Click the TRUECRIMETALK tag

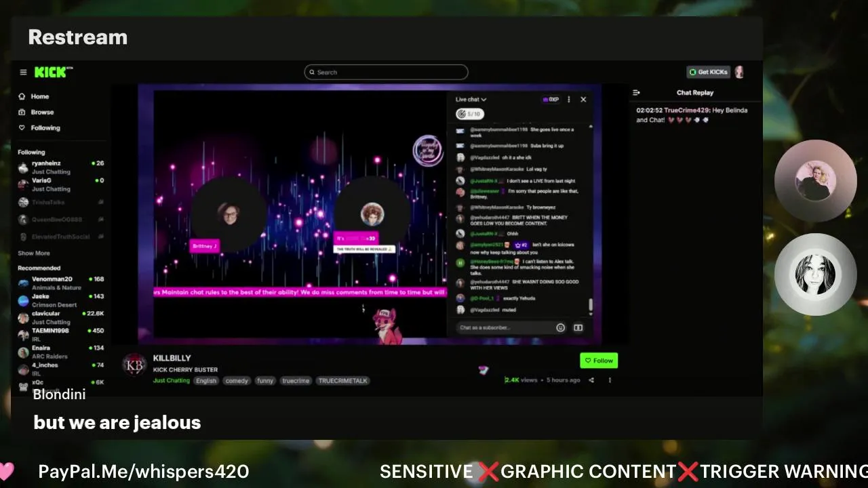coord(342,381)
